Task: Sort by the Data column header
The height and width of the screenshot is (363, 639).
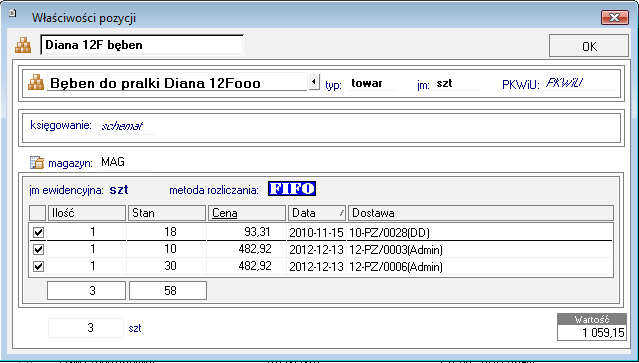Action: click(x=317, y=213)
